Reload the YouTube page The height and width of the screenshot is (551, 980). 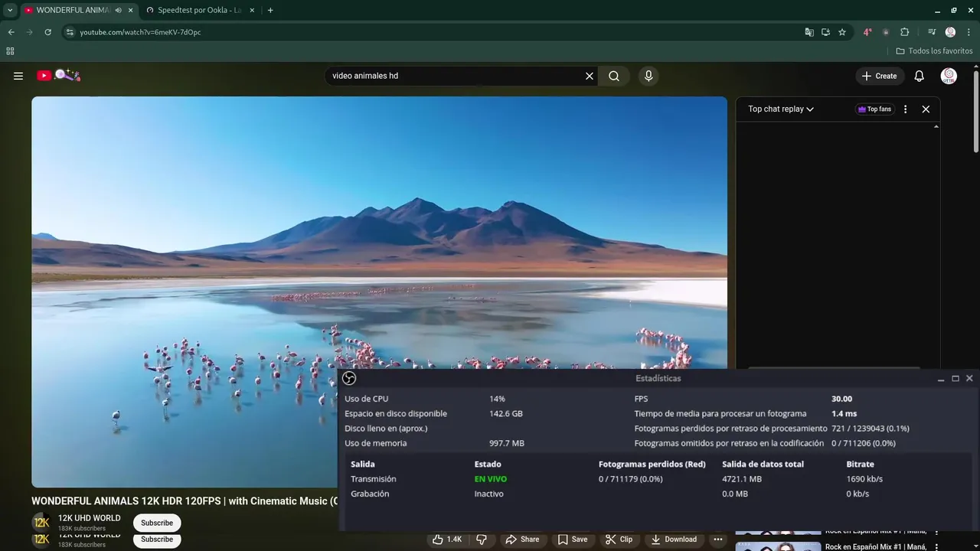click(47, 32)
